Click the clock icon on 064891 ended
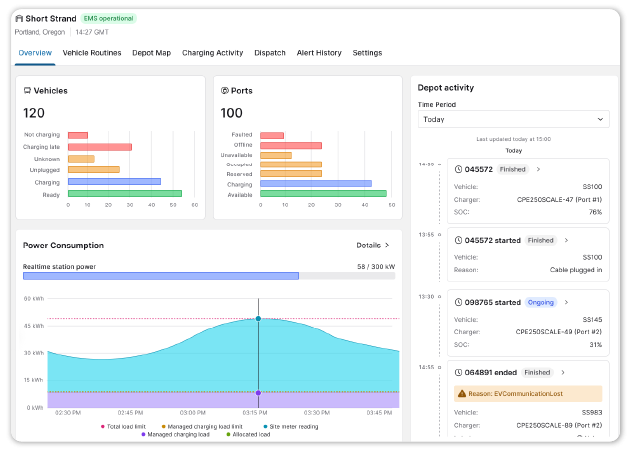 click(457, 372)
